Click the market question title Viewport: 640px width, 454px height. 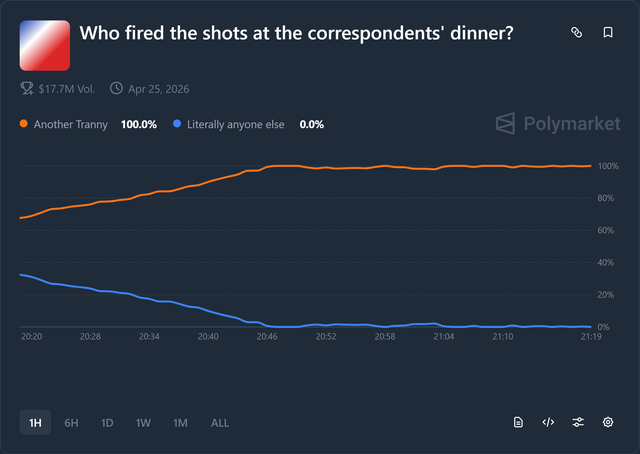point(296,34)
